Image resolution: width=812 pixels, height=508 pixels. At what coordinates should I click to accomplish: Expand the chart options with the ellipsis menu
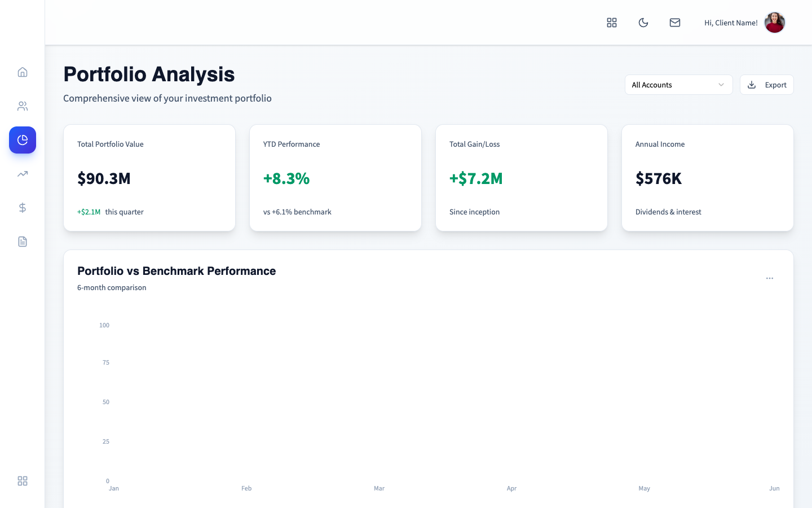coord(770,278)
